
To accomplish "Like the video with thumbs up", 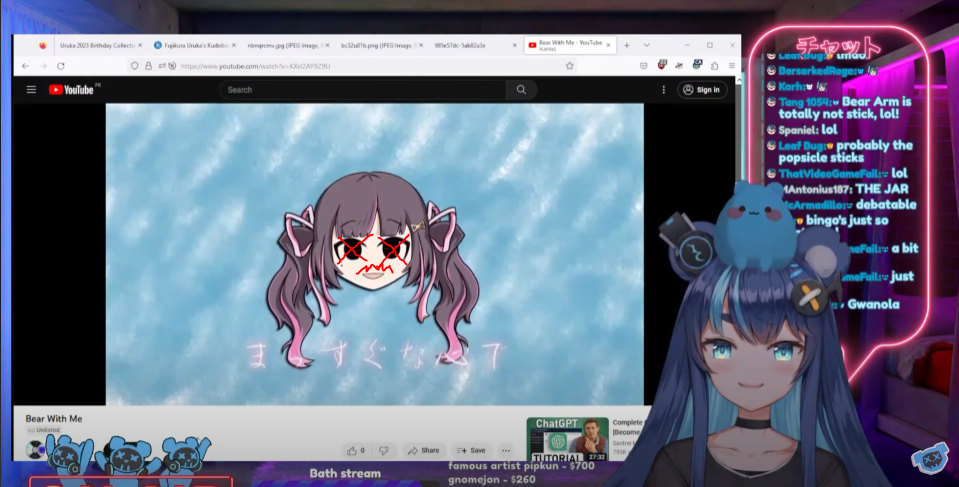I will 357,451.
